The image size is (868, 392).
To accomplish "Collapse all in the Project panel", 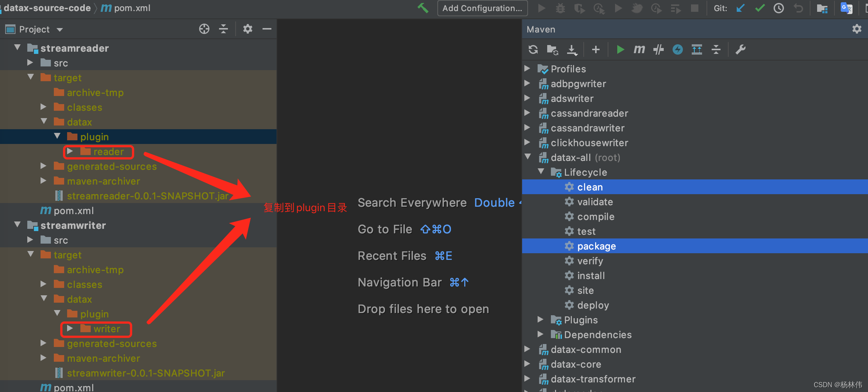I will tap(223, 29).
